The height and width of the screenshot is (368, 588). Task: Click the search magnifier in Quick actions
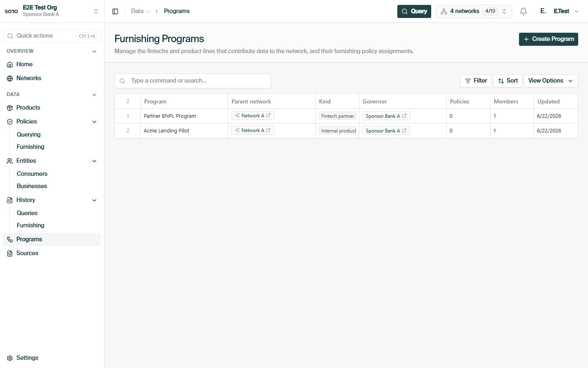point(10,36)
